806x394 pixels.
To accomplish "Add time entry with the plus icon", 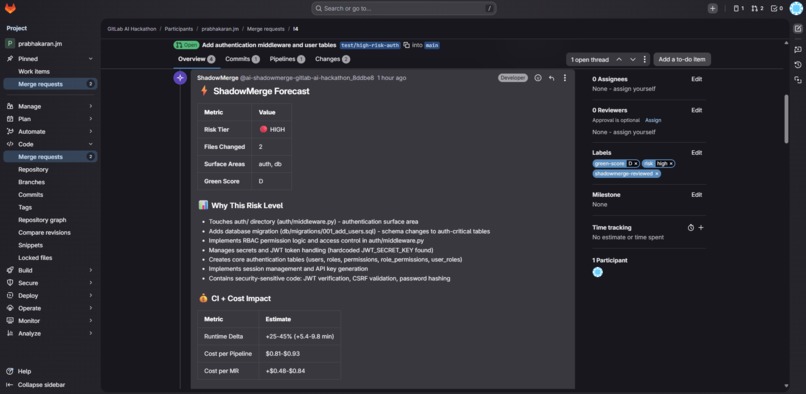I will pyautogui.click(x=701, y=227).
